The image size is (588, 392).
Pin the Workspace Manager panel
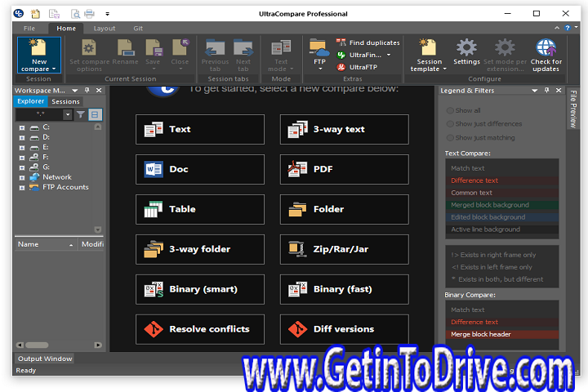[87, 91]
